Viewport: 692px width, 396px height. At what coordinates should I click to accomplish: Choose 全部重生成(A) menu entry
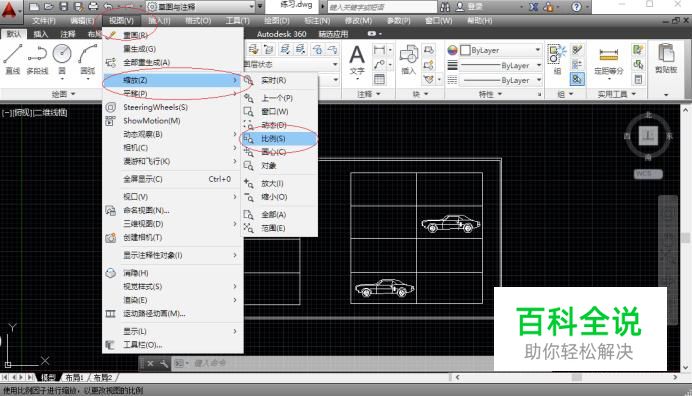(x=173, y=63)
